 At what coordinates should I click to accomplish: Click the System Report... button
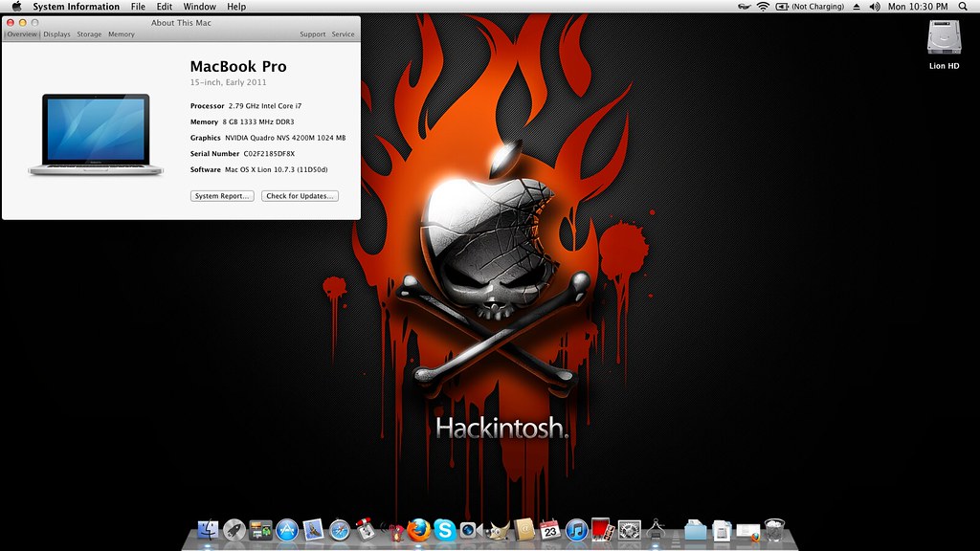(x=222, y=196)
